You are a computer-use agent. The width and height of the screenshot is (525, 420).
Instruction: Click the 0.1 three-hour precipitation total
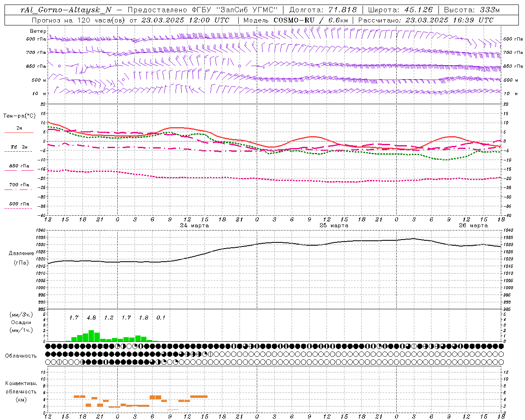pyautogui.click(x=161, y=318)
